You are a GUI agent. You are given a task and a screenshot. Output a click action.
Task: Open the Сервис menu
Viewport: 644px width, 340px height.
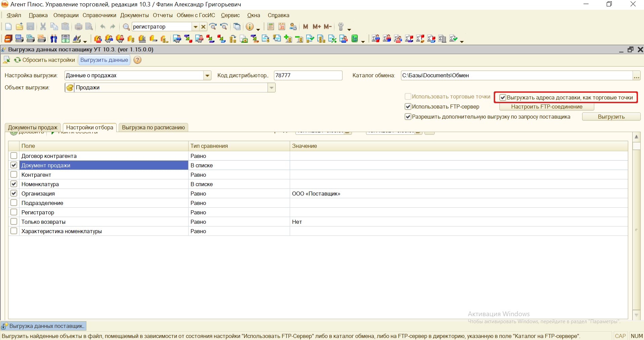(230, 15)
